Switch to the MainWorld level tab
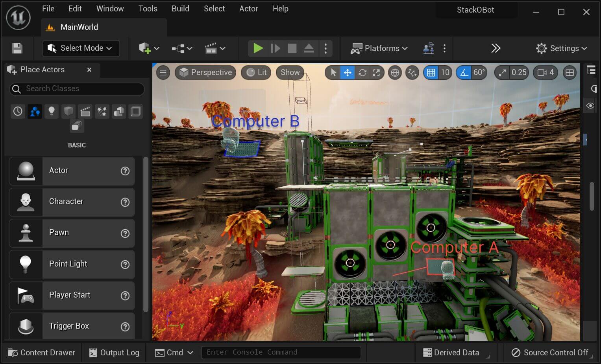 (79, 27)
